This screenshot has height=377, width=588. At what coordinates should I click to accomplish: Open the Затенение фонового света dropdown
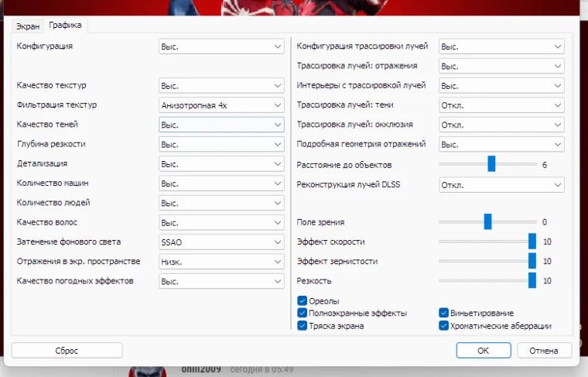221,242
